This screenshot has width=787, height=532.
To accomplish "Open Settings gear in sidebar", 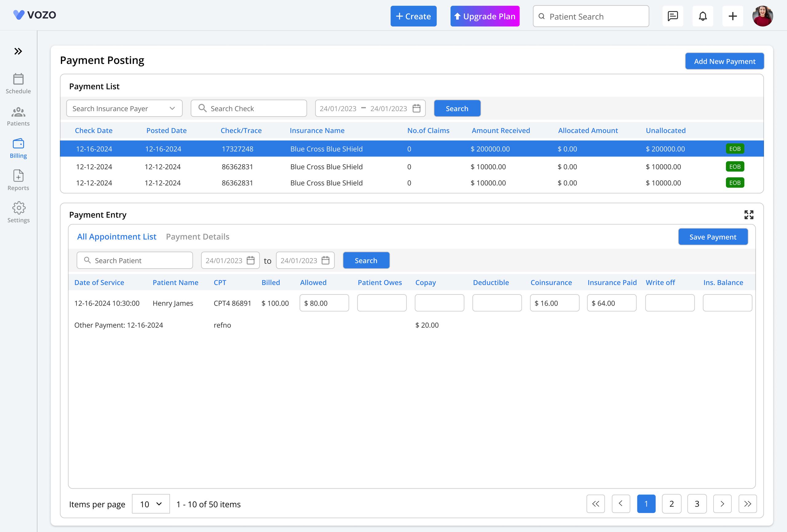I will pyautogui.click(x=18, y=212).
